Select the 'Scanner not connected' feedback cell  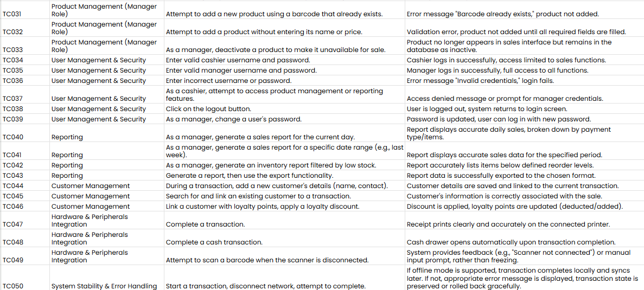524,256
